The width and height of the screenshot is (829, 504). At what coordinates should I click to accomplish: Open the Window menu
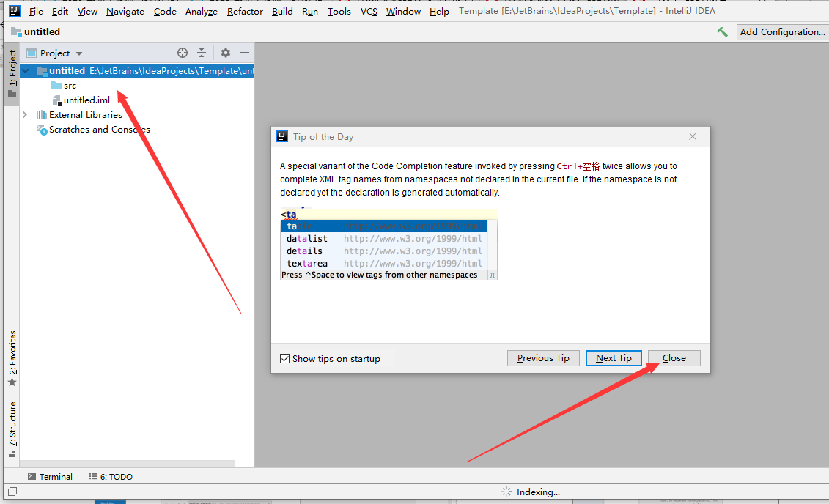tap(403, 11)
